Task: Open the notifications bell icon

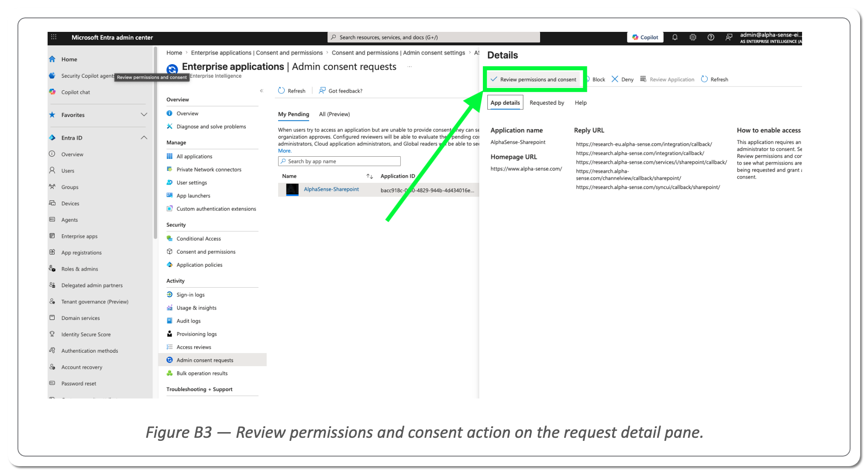Action: (x=675, y=37)
